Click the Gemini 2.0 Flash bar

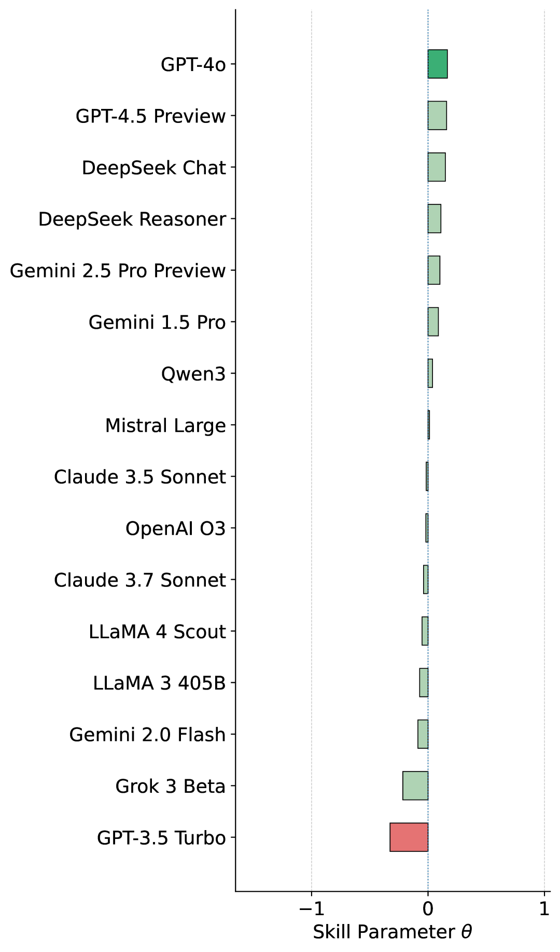[x=423, y=734]
